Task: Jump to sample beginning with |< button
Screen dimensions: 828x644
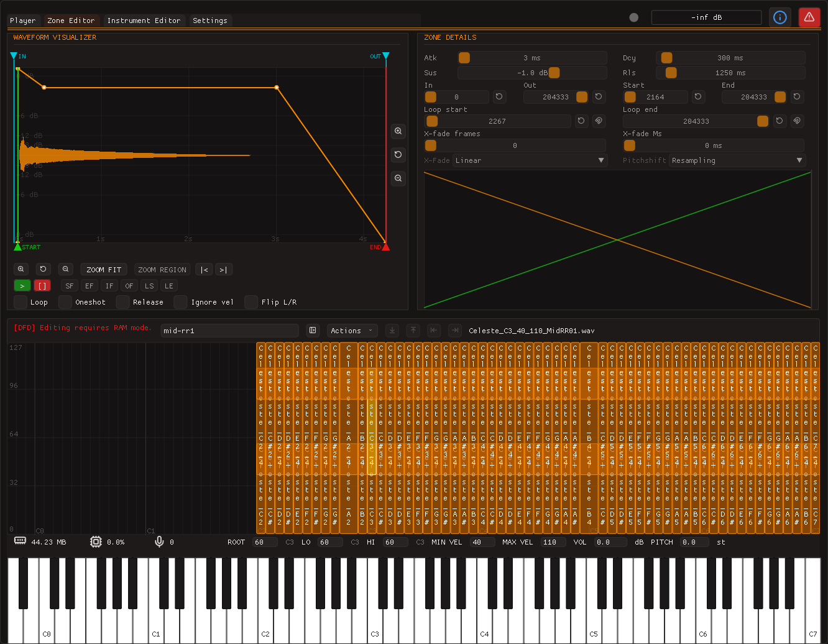Action: (204, 269)
